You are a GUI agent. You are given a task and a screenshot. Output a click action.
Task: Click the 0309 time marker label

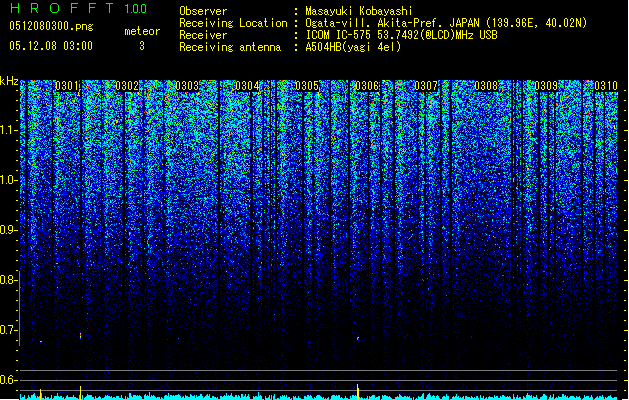pos(546,86)
